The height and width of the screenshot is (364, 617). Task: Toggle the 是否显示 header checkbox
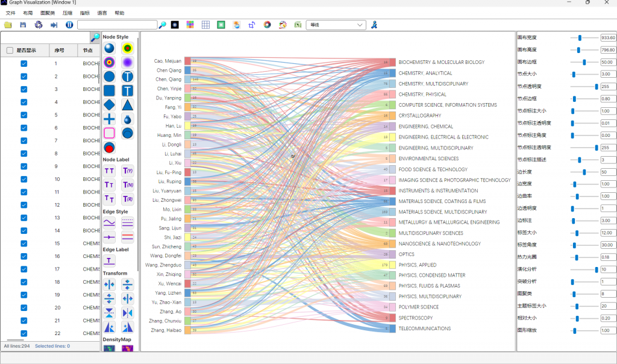[10, 51]
